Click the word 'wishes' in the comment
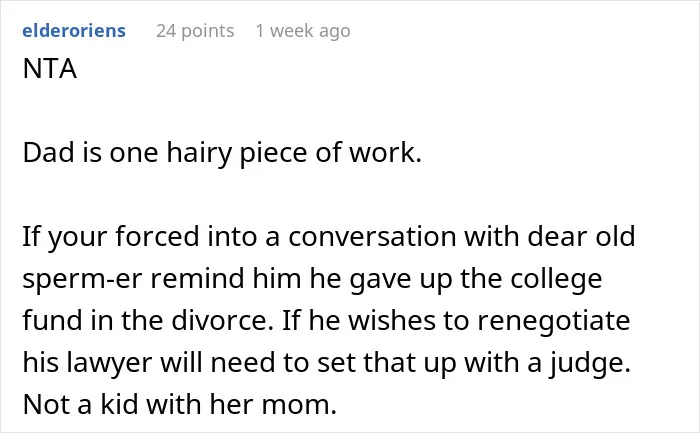This screenshot has height=433, width=700. (392, 320)
